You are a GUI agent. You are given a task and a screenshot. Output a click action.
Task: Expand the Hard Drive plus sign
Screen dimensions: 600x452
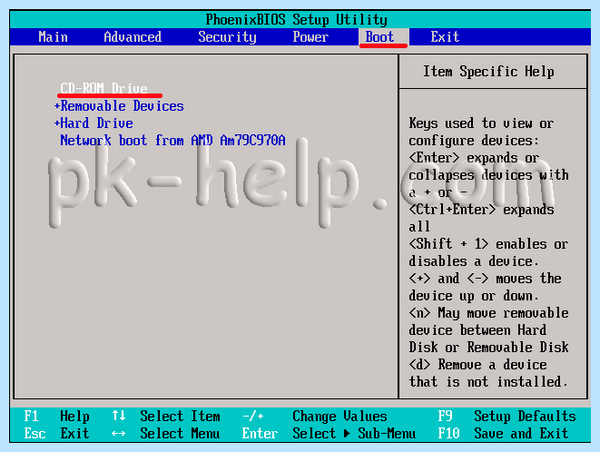pos(57,123)
